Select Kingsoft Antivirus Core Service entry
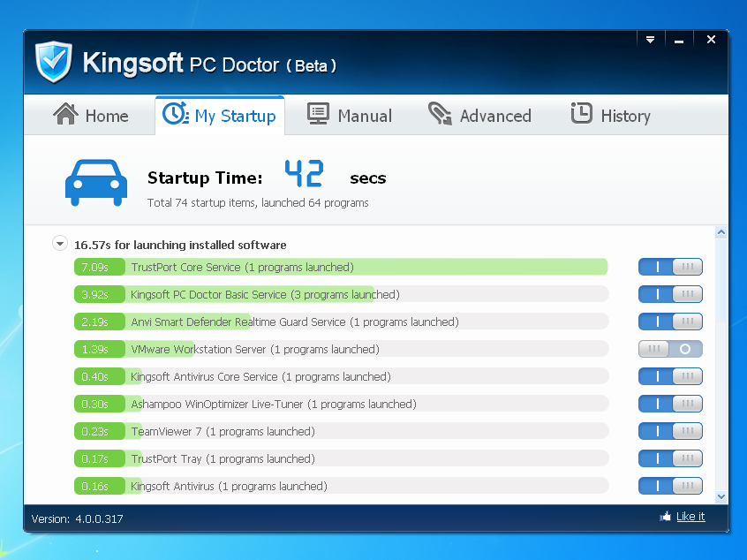The width and height of the screenshot is (747, 560). (341, 376)
